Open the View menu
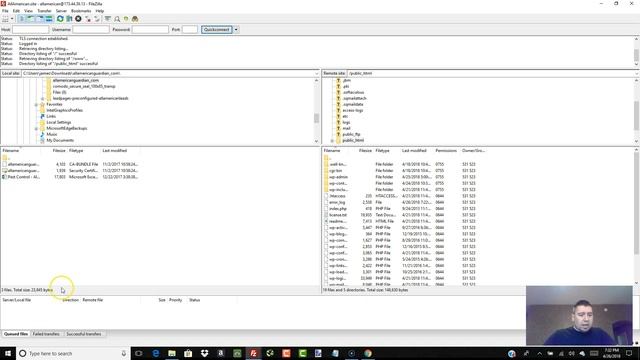Screen dimensions: 640x360 pos(28,11)
